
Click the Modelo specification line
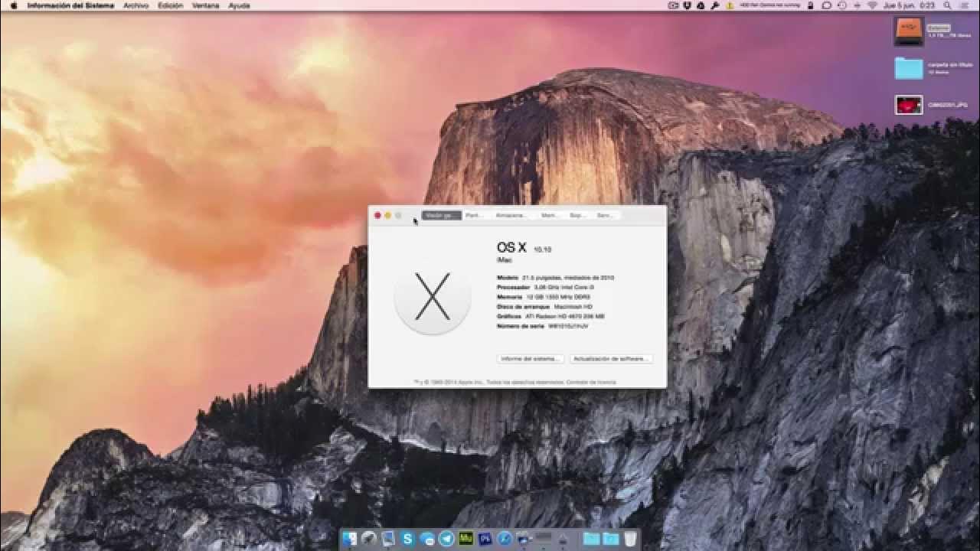[555, 278]
